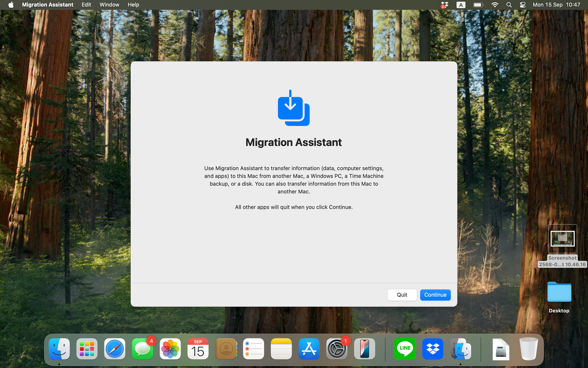Open Control Center icon
The image size is (588, 368).
coord(522,5)
